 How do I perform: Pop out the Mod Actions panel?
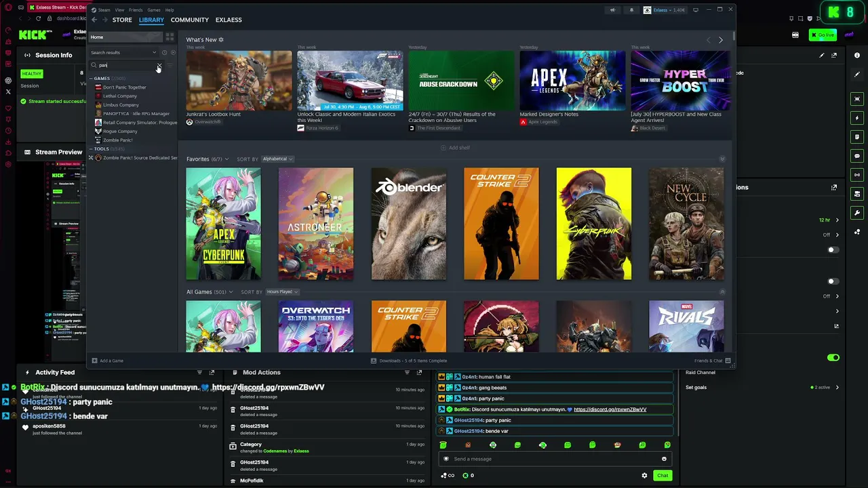coord(419,372)
